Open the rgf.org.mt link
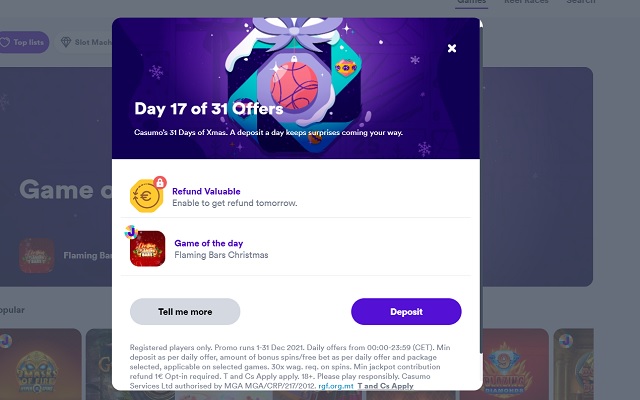 click(x=336, y=386)
